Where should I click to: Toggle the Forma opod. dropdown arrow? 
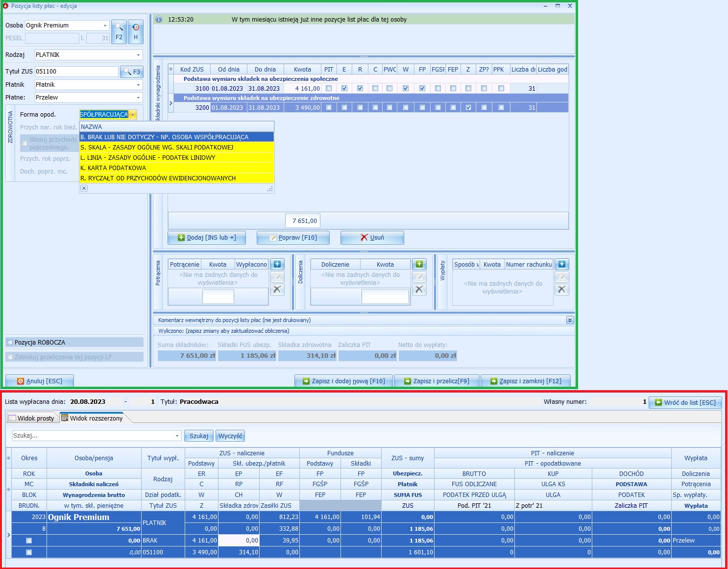(x=133, y=115)
